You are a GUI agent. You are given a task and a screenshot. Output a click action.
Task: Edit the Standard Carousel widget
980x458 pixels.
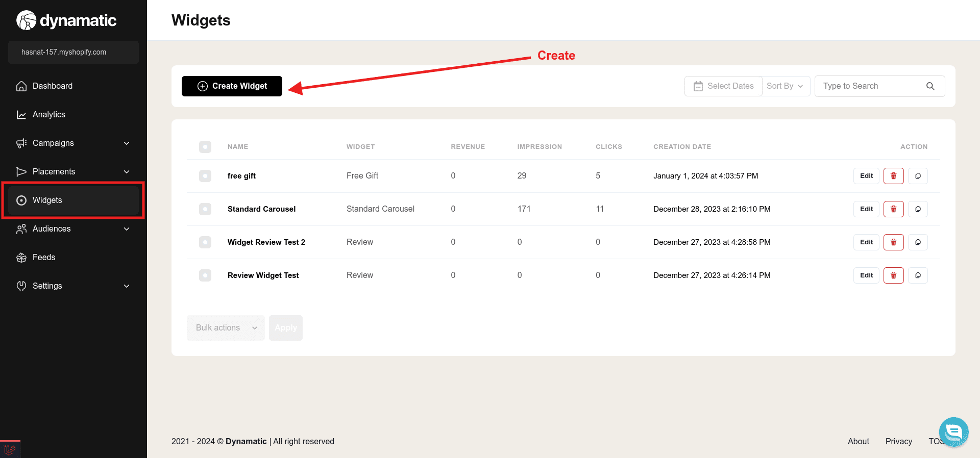pyautogui.click(x=866, y=209)
